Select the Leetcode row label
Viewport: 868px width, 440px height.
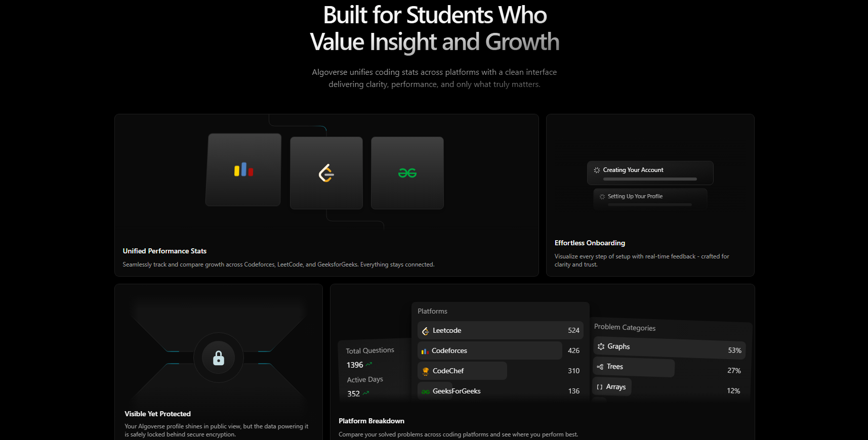click(447, 330)
